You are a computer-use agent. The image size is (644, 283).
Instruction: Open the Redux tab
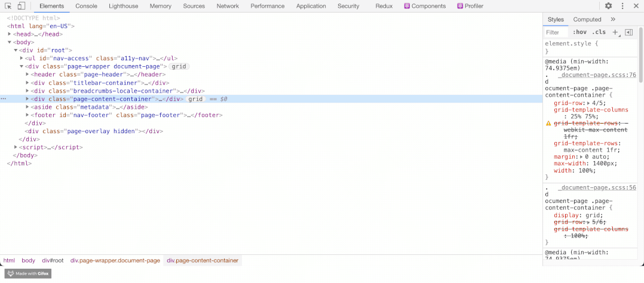[x=384, y=6]
